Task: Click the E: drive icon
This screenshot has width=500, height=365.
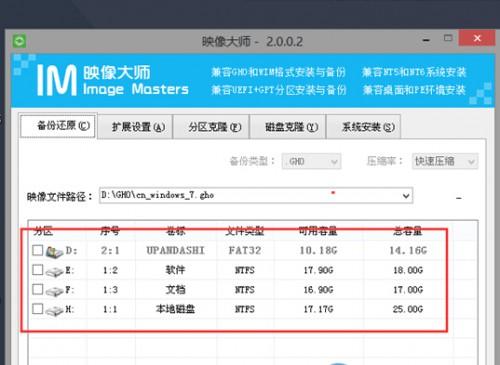Action: pos(54,271)
